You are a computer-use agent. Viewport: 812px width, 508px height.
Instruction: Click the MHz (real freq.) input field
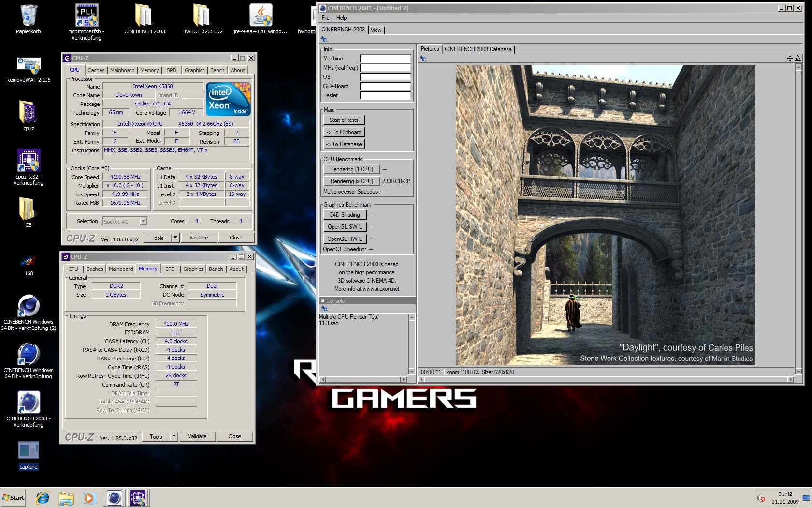coord(385,68)
